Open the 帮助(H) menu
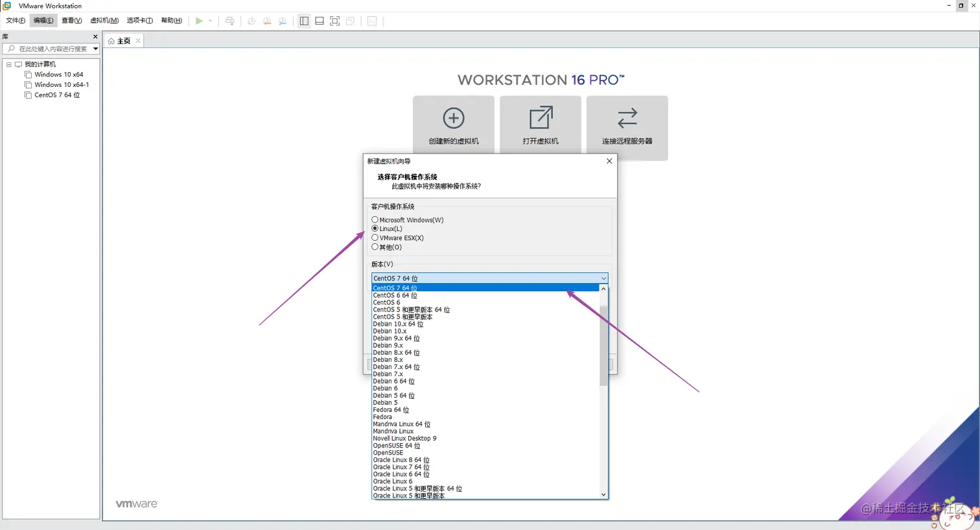The width and height of the screenshot is (980, 530). pos(171,21)
